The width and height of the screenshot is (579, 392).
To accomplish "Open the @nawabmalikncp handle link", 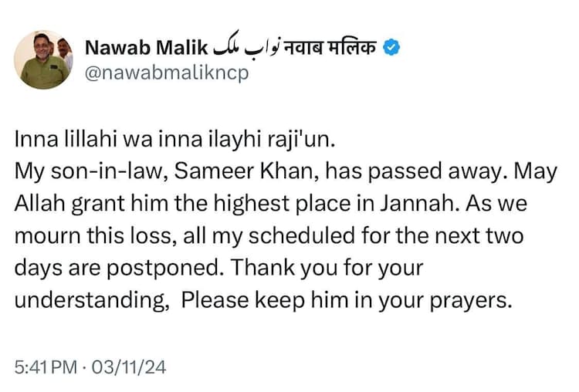I will [167, 75].
